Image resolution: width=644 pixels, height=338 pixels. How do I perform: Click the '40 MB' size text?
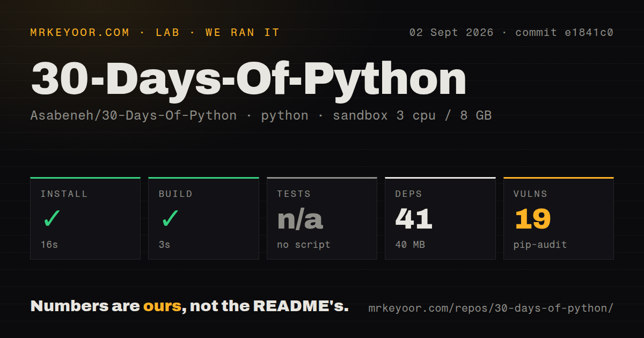coord(410,245)
